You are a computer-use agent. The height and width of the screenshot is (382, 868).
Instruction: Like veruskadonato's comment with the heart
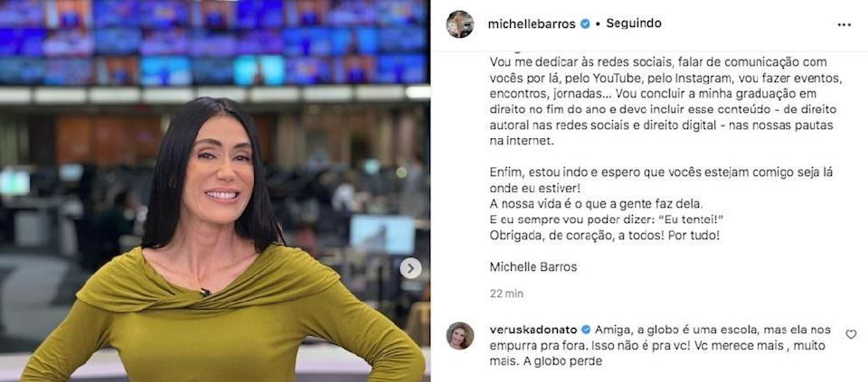pyautogui.click(x=851, y=334)
